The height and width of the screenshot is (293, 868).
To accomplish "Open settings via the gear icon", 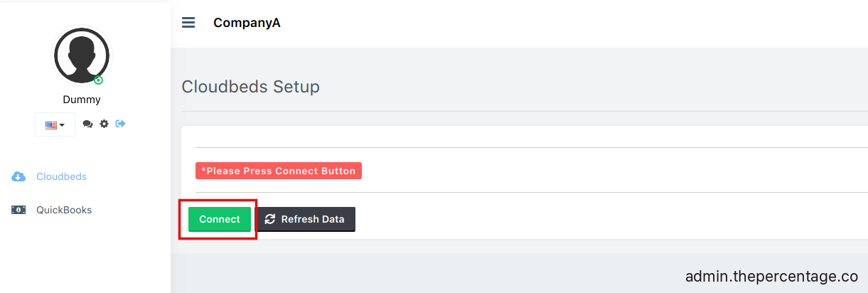I will click(x=105, y=124).
